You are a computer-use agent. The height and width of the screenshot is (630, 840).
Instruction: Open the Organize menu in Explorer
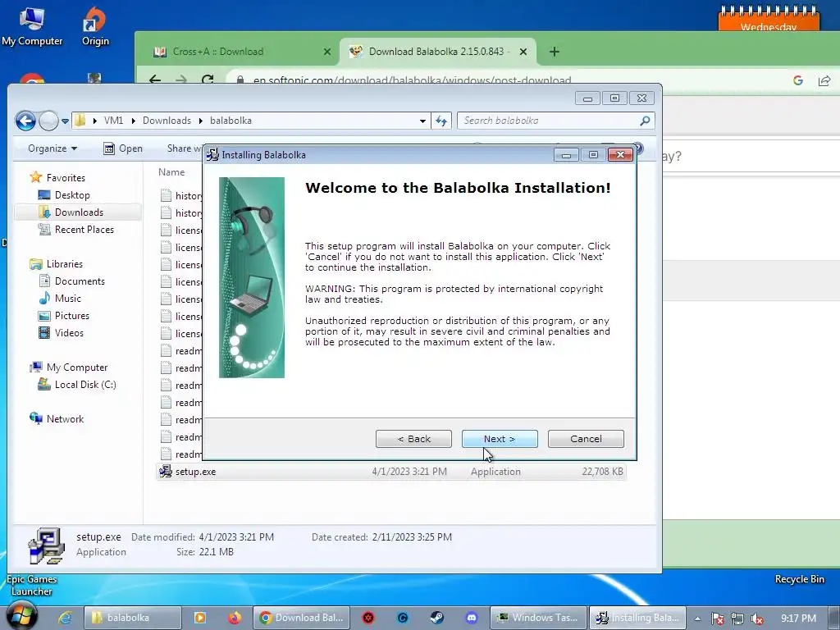click(52, 148)
